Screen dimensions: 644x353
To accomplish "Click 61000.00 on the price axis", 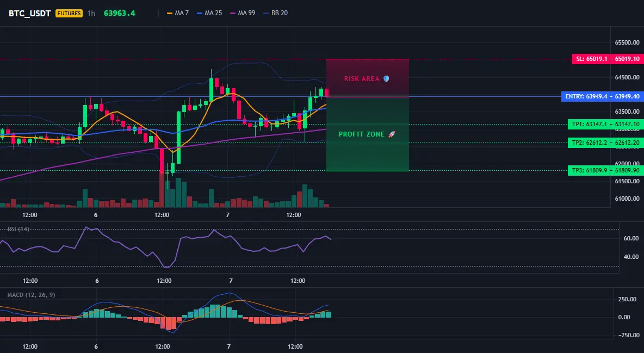I will pyautogui.click(x=627, y=199).
